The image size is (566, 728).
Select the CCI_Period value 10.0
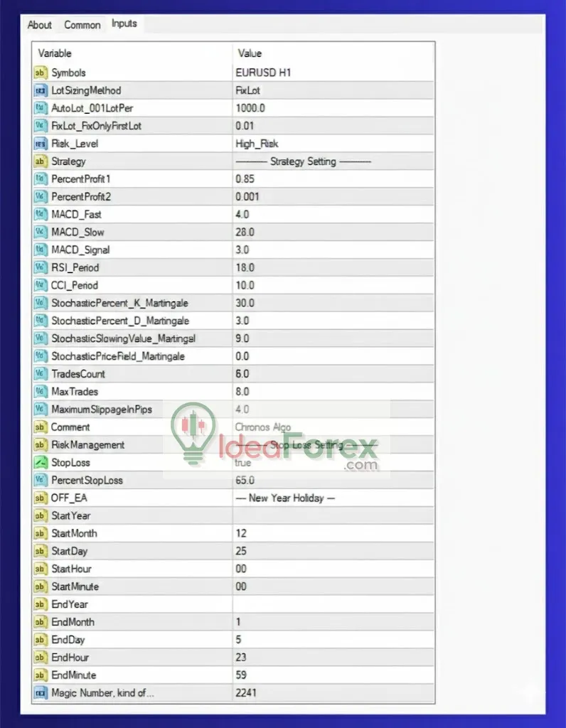(245, 286)
